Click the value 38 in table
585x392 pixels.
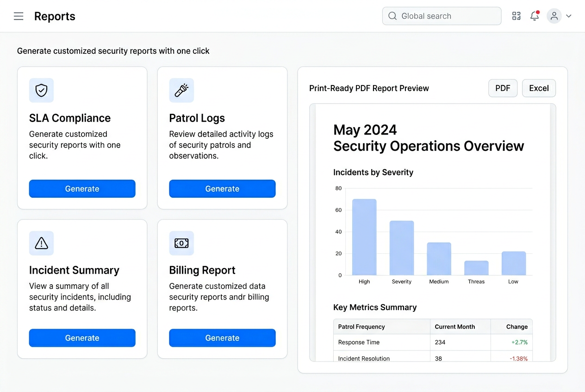tap(438, 359)
